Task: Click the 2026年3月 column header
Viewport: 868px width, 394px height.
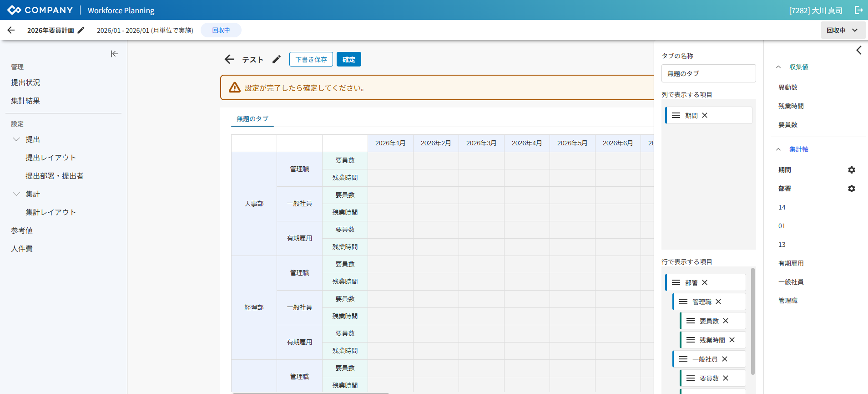Action: point(481,143)
